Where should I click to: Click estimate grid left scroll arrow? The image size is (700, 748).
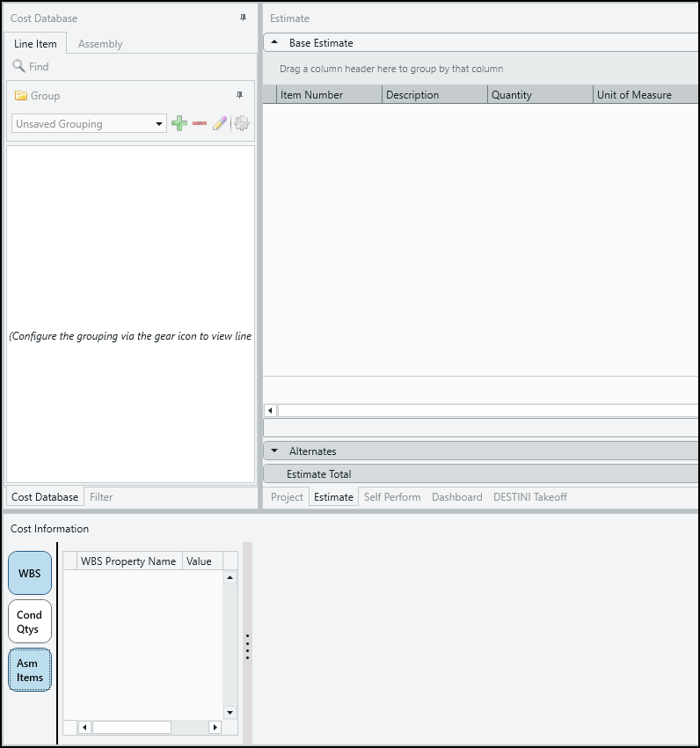click(270, 410)
